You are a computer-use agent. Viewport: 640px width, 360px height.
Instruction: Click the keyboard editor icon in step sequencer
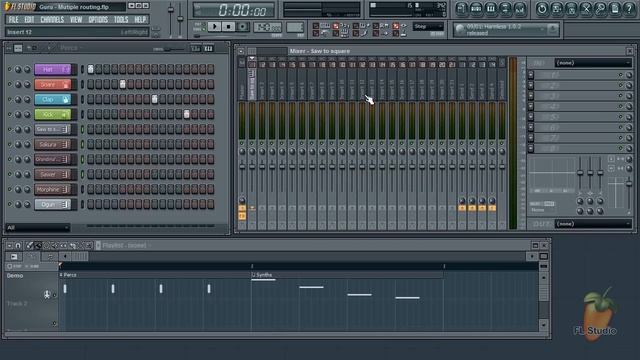tap(208, 49)
